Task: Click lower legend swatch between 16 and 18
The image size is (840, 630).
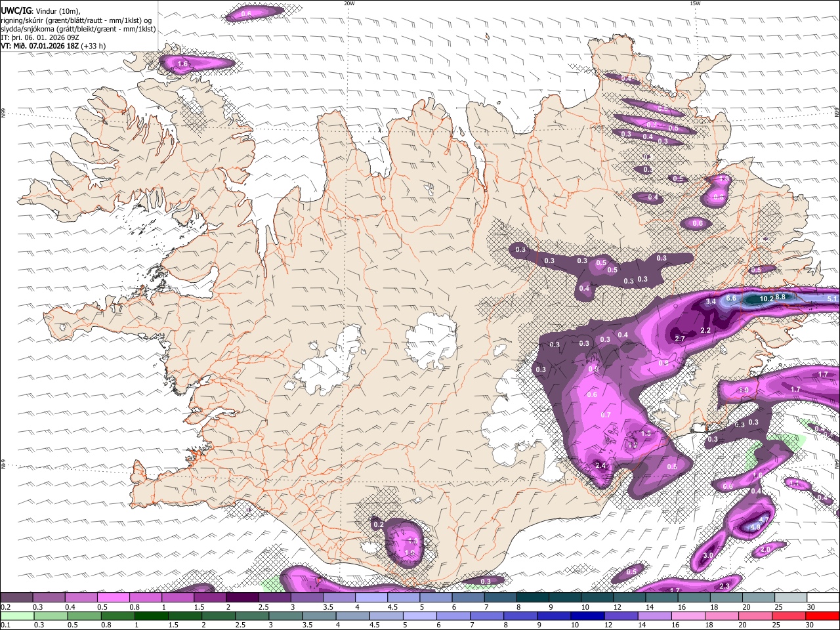Action: pyautogui.click(x=688, y=616)
